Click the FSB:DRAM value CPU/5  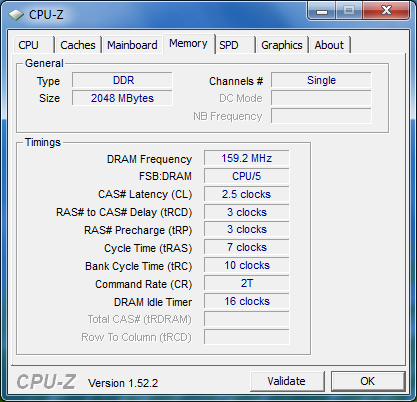pos(247,176)
